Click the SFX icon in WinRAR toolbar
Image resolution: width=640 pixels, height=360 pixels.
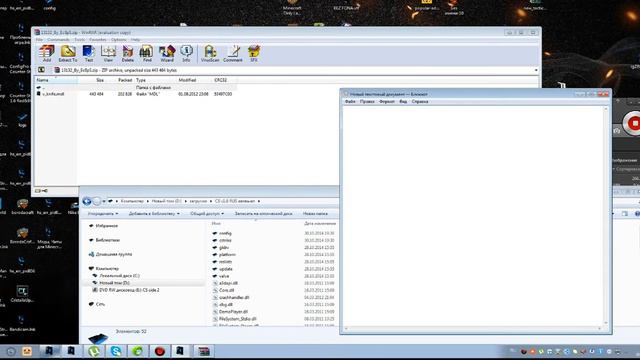[254, 53]
